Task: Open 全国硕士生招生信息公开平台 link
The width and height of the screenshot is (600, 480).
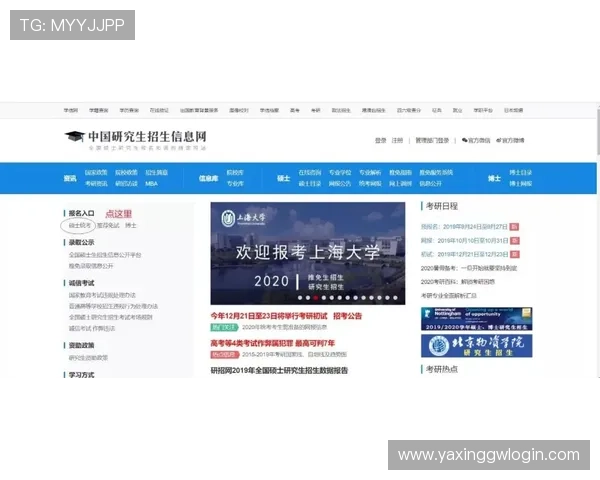Action: pyautogui.click(x=105, y=255)
